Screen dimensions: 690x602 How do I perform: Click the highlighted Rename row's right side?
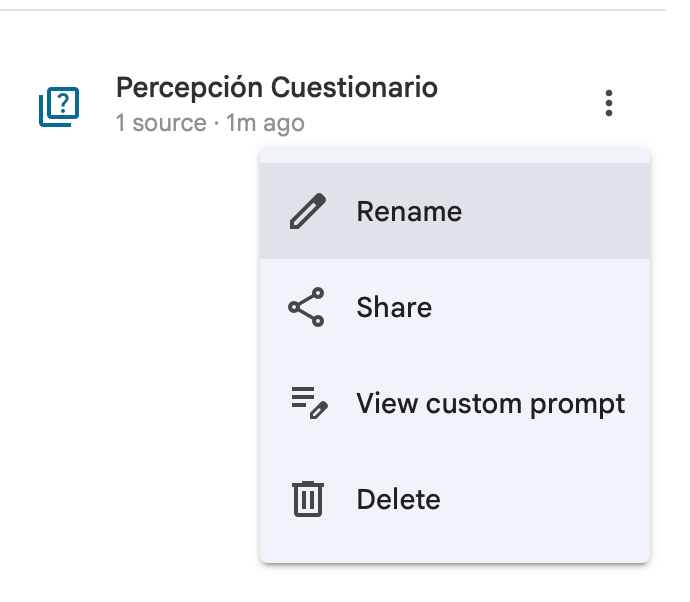[x=580, y=212]
